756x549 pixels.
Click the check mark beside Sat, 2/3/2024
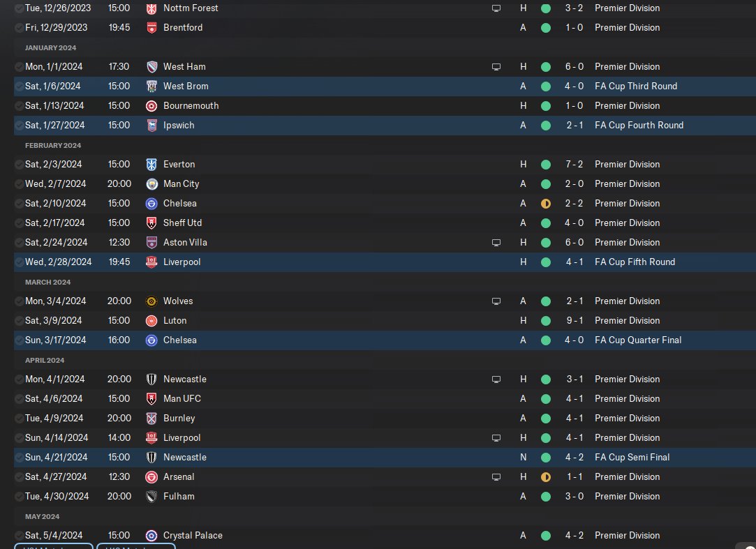pyautogui.click(x=19, y=165)
